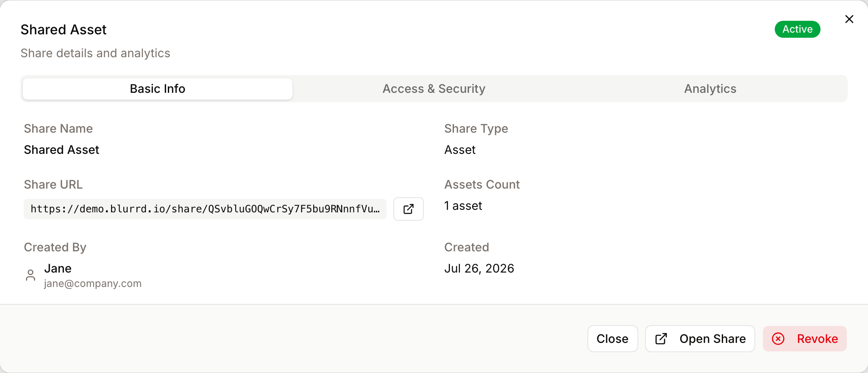This screenshot has height=373, width=868.
Task: Click the Share Name value Shared Asset
Action: (61, 150)
